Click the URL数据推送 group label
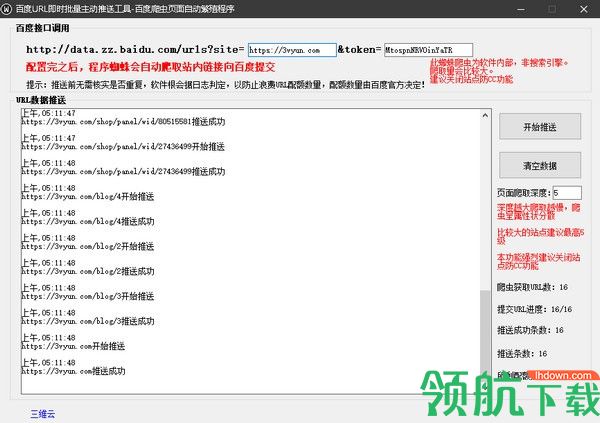This screenshot has height=423, width=600. click(x=41, y=100)
